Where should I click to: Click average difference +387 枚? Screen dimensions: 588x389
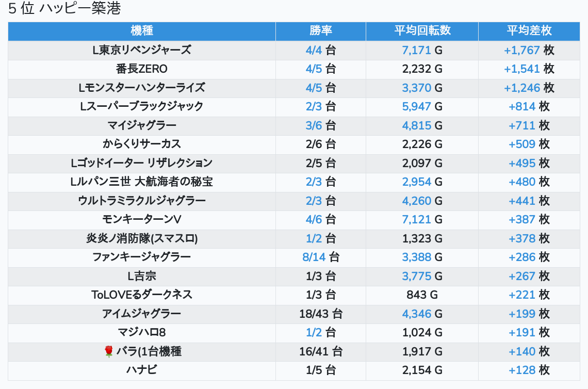tap(529, 219)
